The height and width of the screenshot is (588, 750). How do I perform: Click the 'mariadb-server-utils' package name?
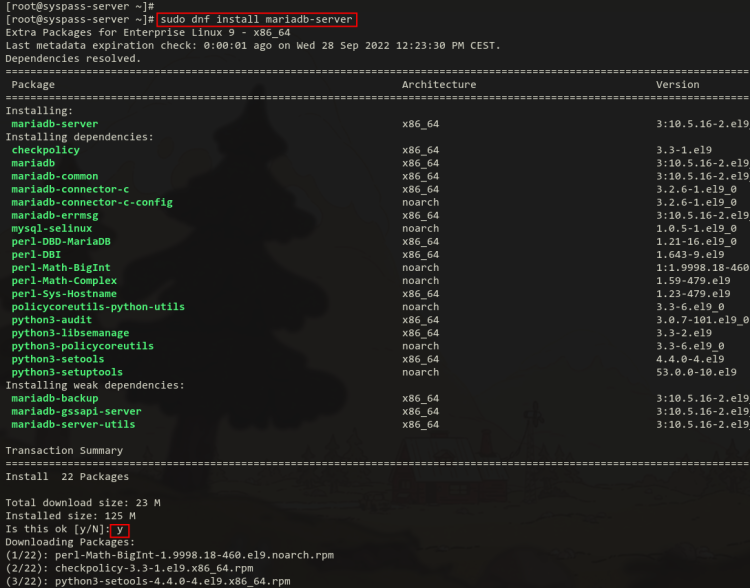tap(73, 424)
